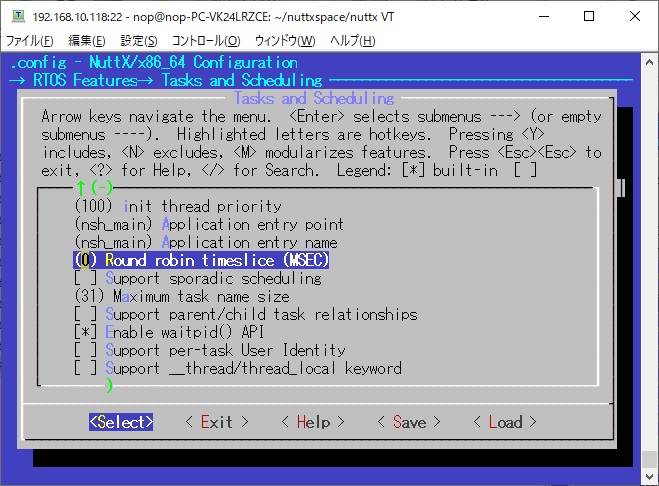The image size is (659, 486).
Task: Close the Tera Term window
Action: pos(635,16)
